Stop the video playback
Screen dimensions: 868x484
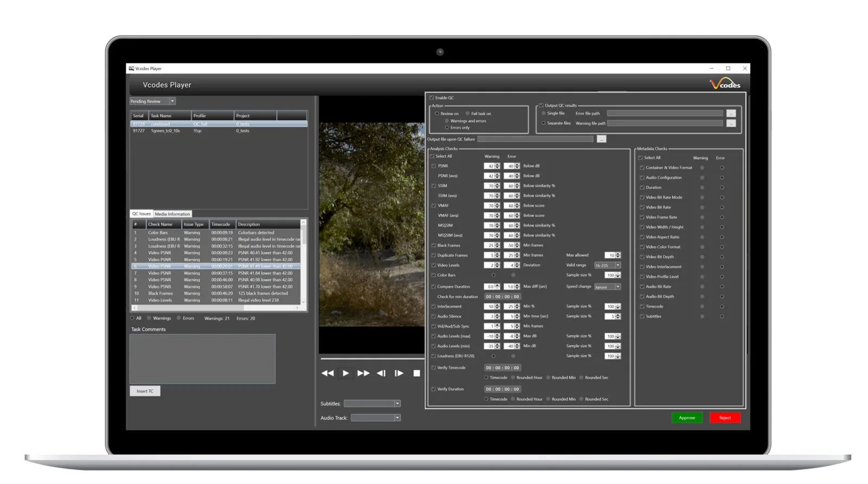(417, 373)
